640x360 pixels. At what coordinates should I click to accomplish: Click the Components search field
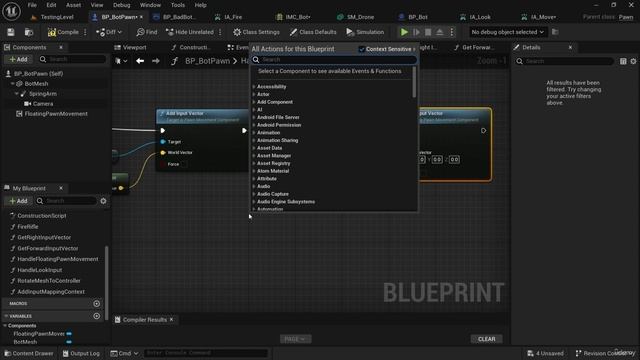pos(73,59)
